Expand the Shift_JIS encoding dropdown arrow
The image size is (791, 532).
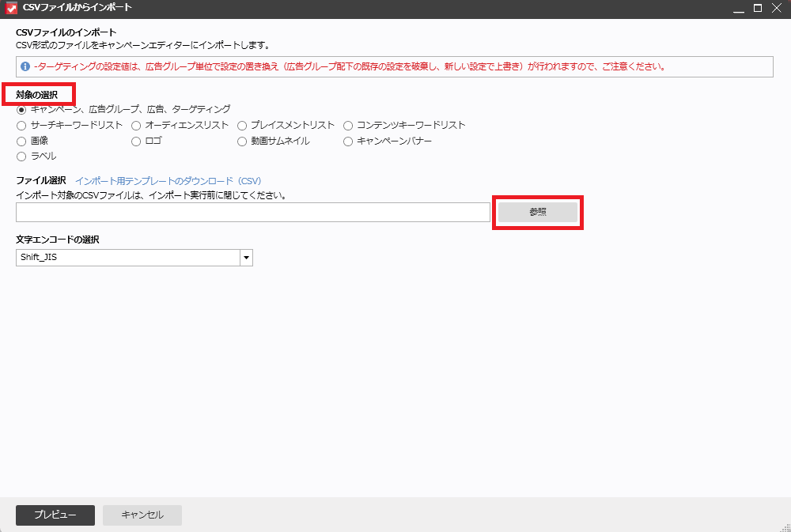(246, 258)
